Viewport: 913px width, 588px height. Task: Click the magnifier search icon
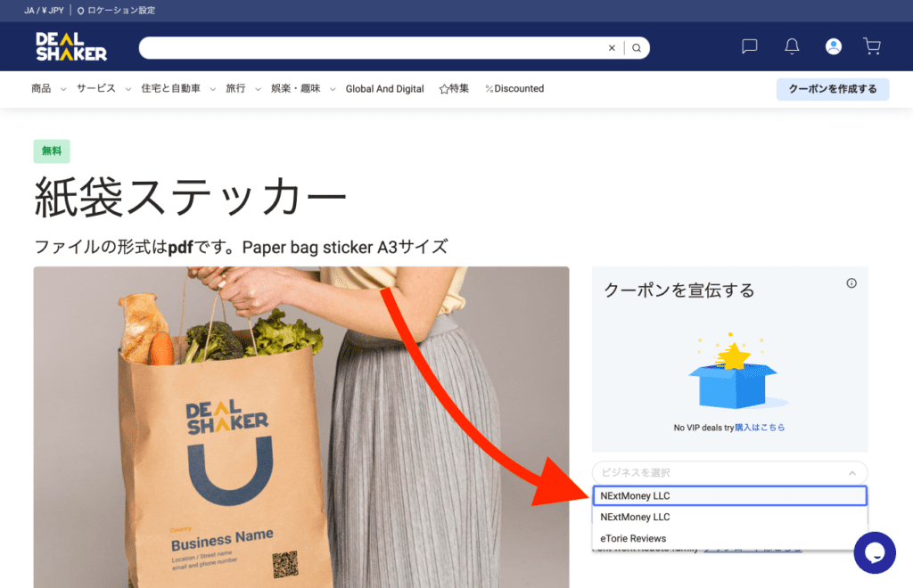pos(637,48)
